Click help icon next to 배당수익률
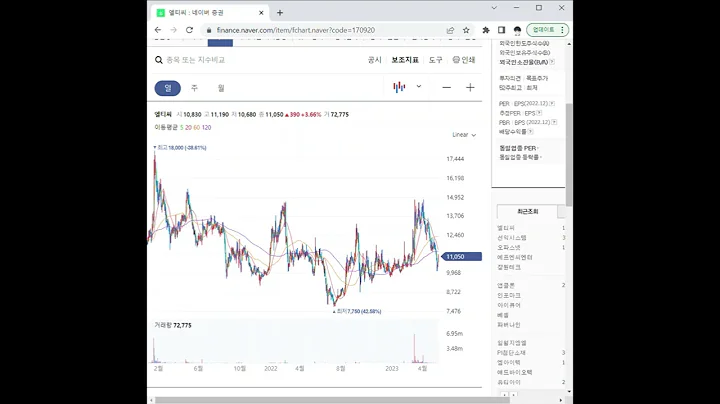The width and height of the screenshot is (720, 404). click(530, 132)
